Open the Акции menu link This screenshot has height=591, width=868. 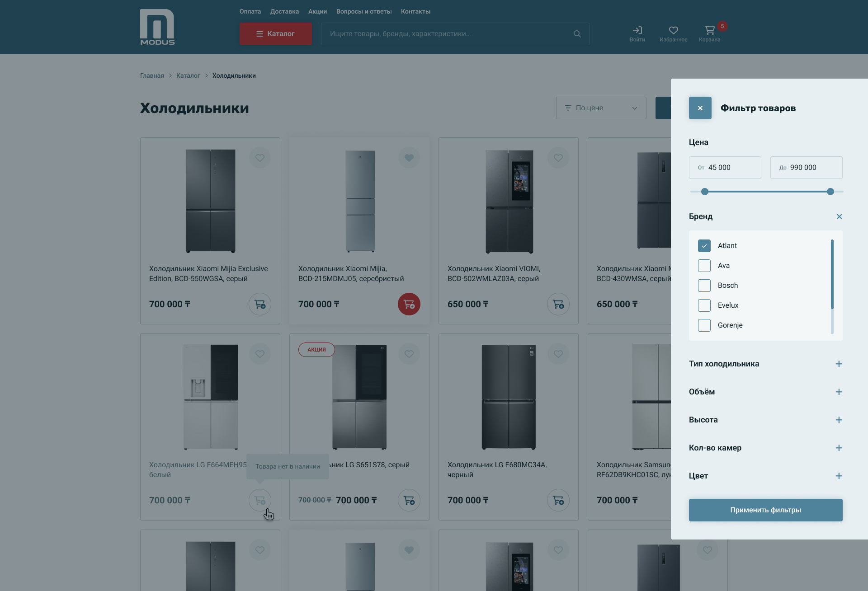point(317,11)
